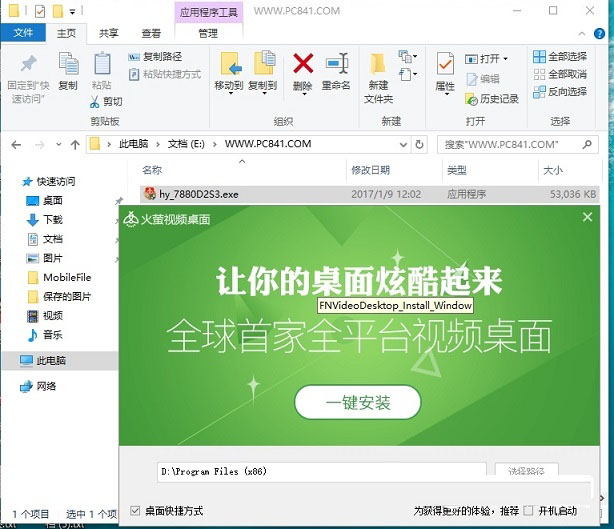Sort by the Type (类型) column header

tap(457, 170)
